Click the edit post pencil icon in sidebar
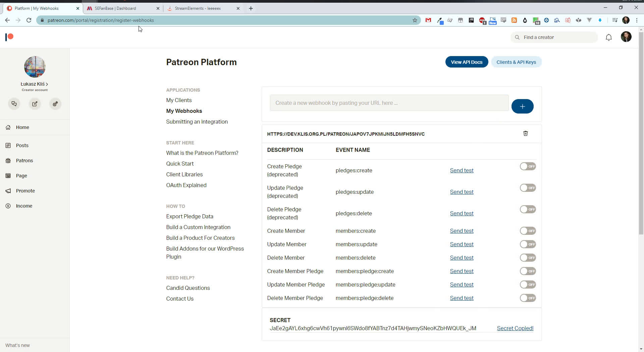 [x=35, y=104]
